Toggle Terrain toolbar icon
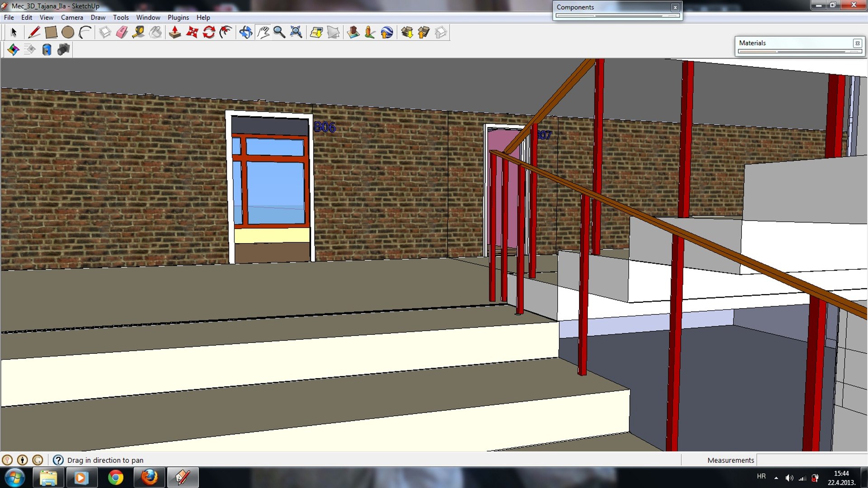868x488 pixels. [333, 32]
